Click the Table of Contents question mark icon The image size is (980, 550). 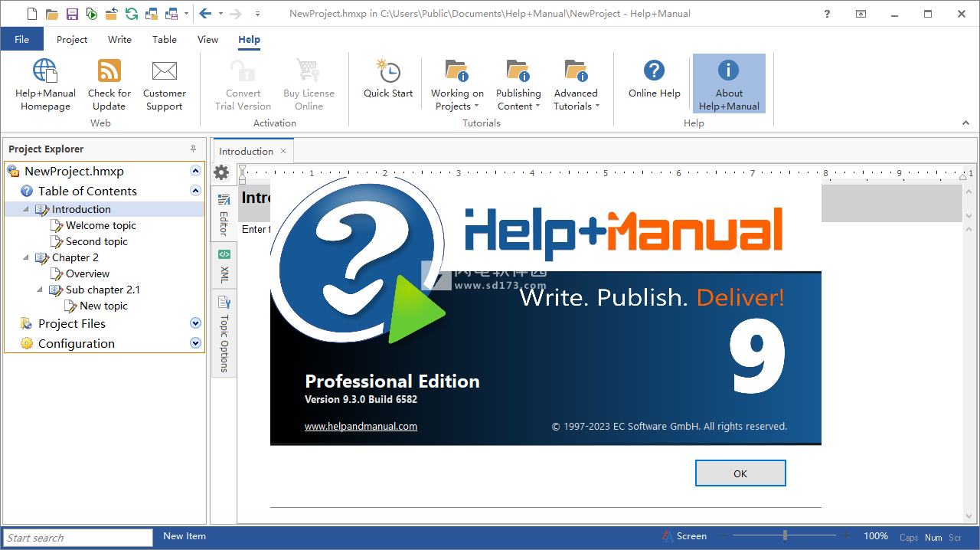point(27,191)
